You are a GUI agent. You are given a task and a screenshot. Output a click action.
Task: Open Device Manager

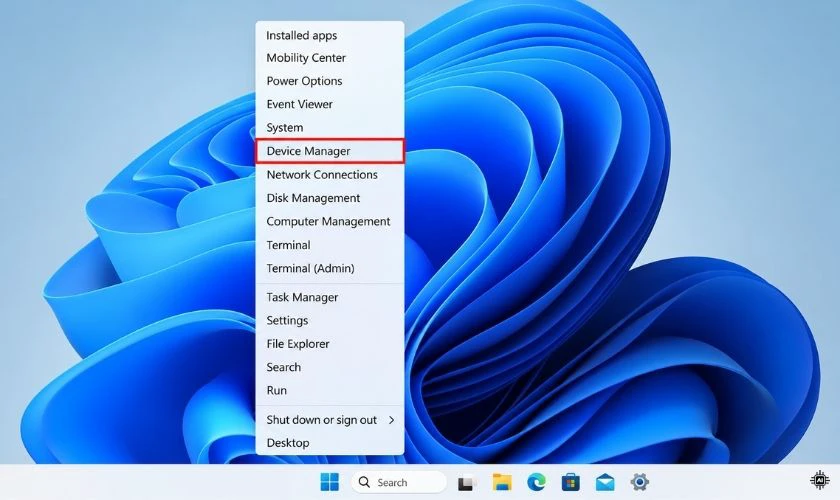[330, 151]
